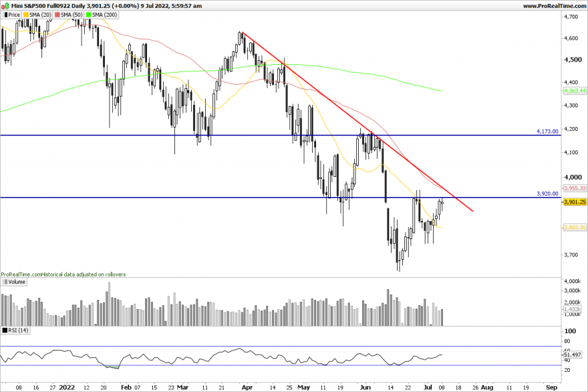The height and width of the screenshot is (392, 588).
Task: Click the green SMA (200) color swatch
Action: pyautogui.click(x=88, y=15)
